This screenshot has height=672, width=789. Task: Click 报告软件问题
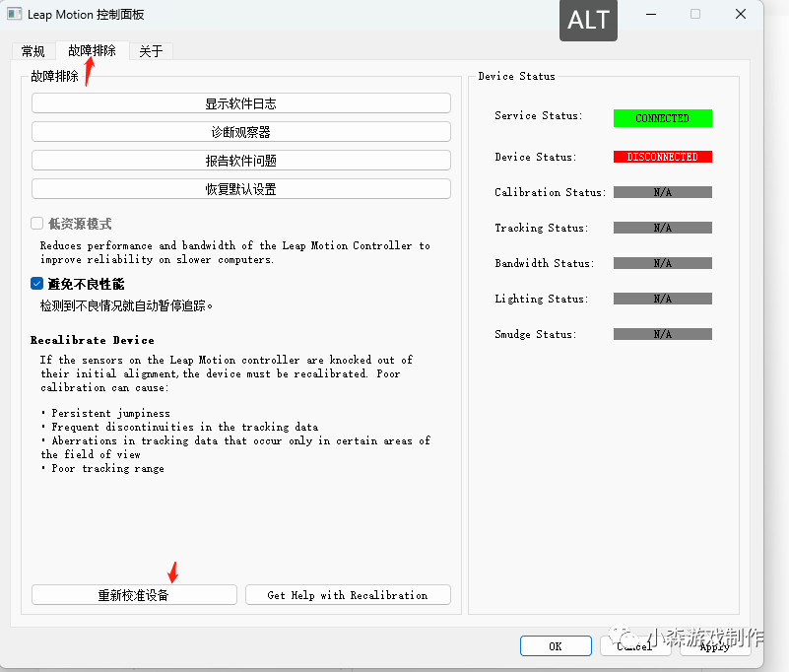pyautogui.click(x=240, y=160)
